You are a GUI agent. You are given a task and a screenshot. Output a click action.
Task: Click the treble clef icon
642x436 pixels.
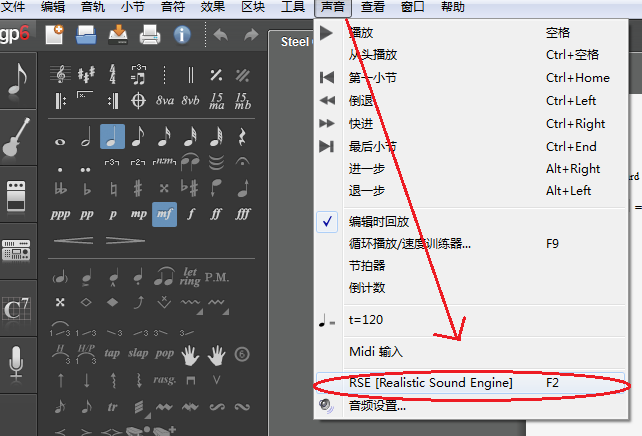(61, 75)
